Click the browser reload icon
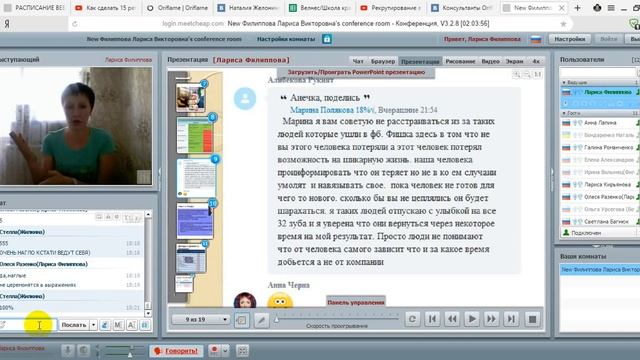Image resolution: width=640 pixels, height=360 pixels. point(75,24)
